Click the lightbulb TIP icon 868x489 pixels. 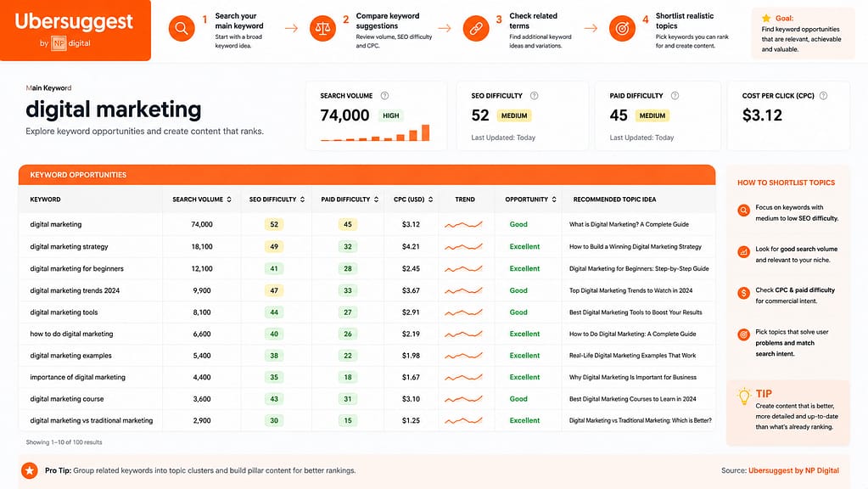(x=744, y=396)
